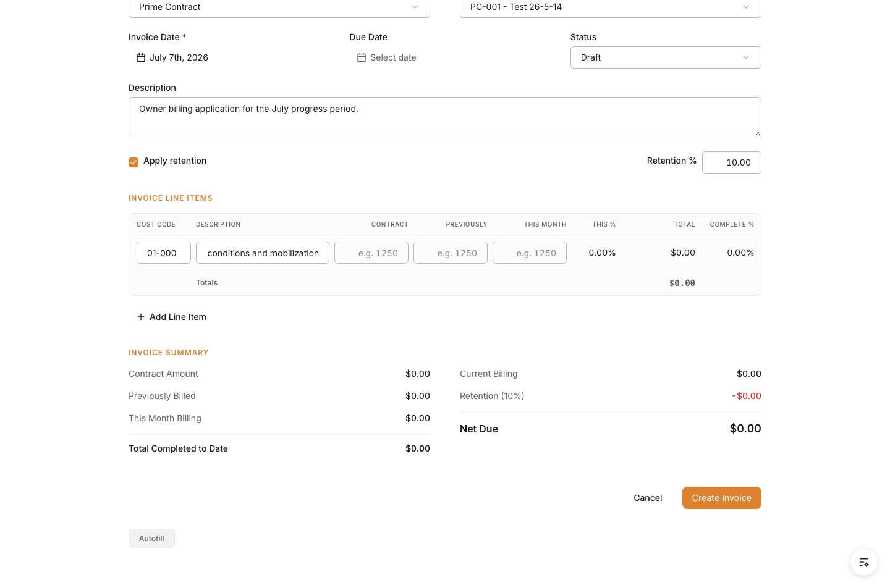
Task: Click Add Line Item
Action: [172, 317]
